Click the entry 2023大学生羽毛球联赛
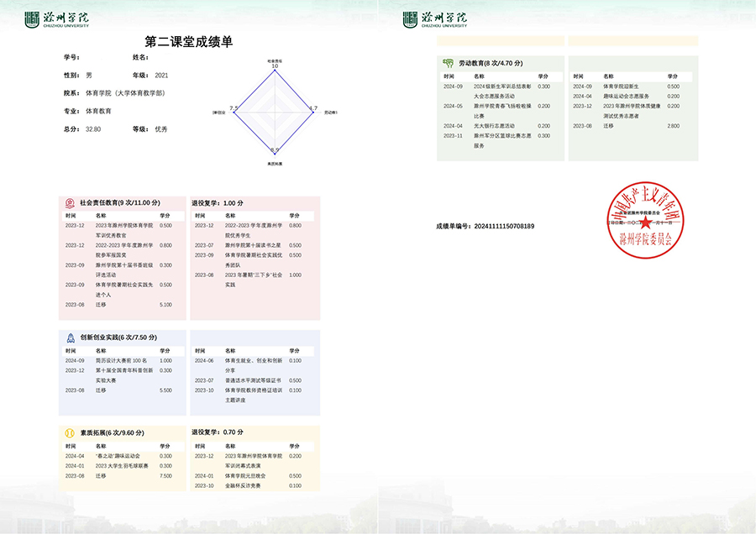This screenshot has width=756, height=534. [x=122, y=466]
